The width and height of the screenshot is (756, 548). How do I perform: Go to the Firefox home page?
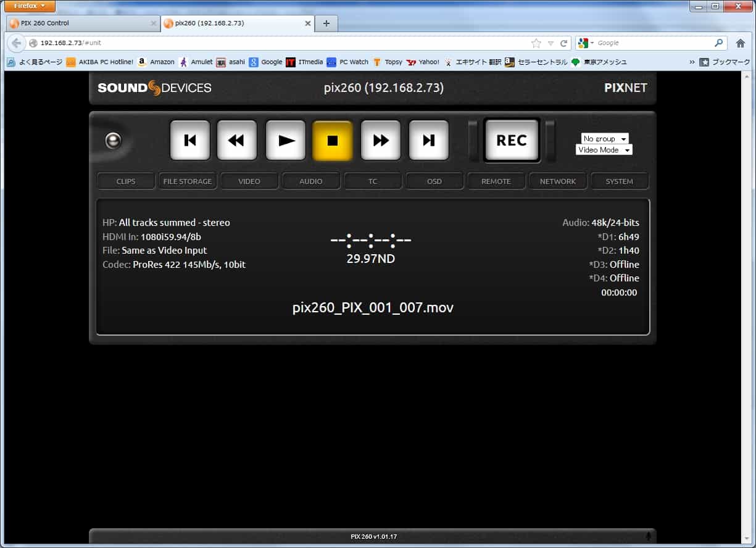point(741,43)
